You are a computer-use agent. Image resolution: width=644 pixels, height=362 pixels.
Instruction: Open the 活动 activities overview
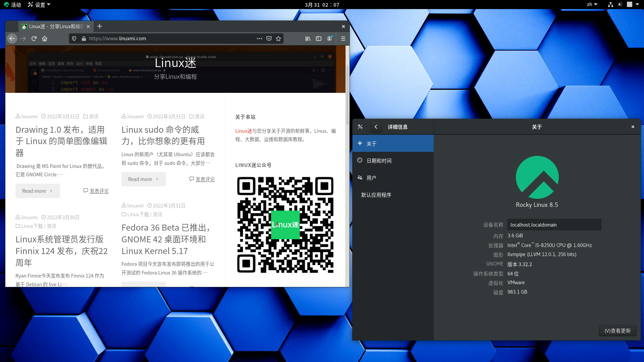pos(12,5)
